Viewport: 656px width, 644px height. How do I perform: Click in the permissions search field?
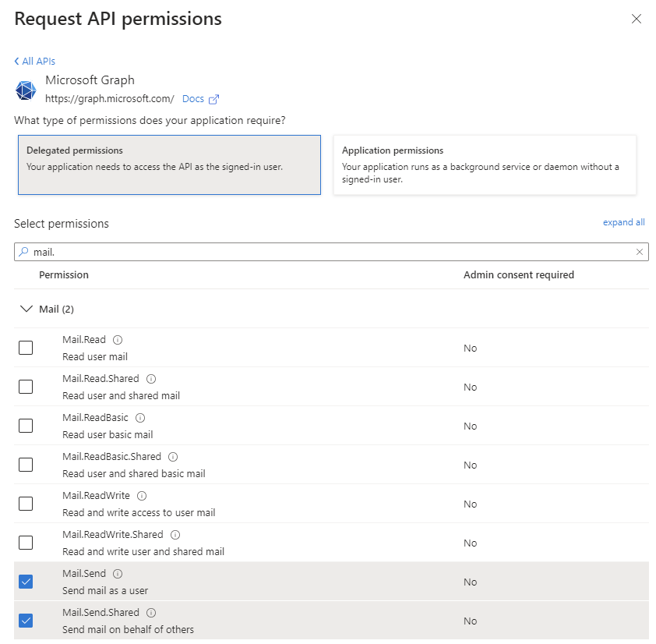click(x=327, y=252)
